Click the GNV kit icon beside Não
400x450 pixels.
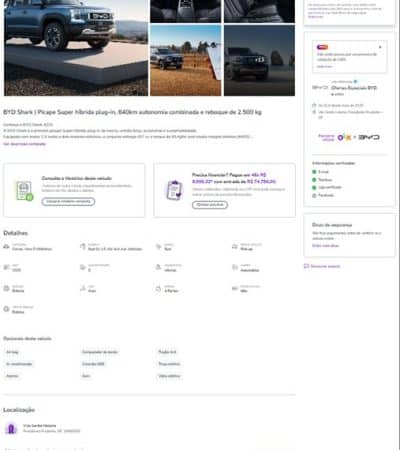[235, 288]
